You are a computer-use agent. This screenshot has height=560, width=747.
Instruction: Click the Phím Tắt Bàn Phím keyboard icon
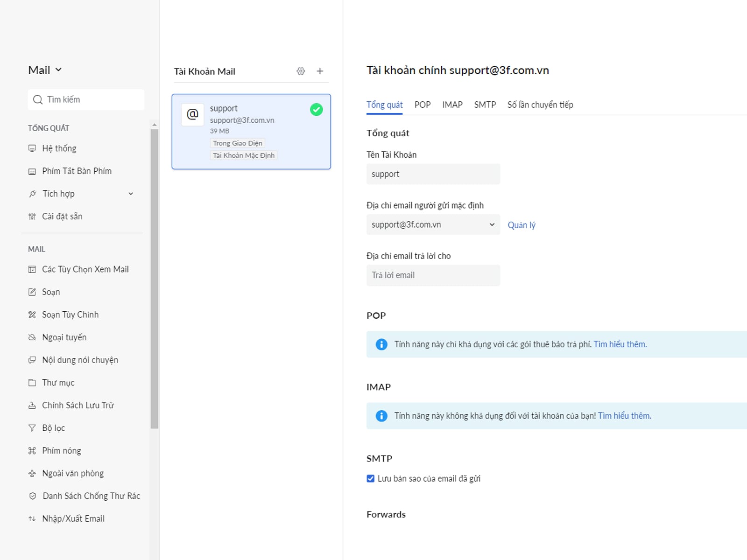(32, 171)
